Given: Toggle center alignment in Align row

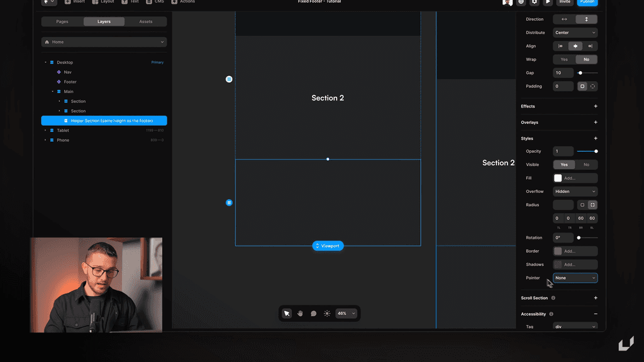Looking at the screenshot, I should coord(574,45).
